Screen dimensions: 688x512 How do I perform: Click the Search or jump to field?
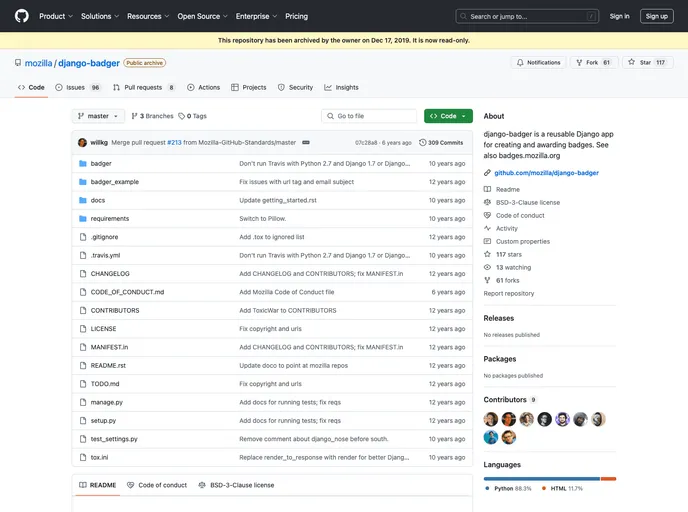pyautogui.click(x=527, y=16)
